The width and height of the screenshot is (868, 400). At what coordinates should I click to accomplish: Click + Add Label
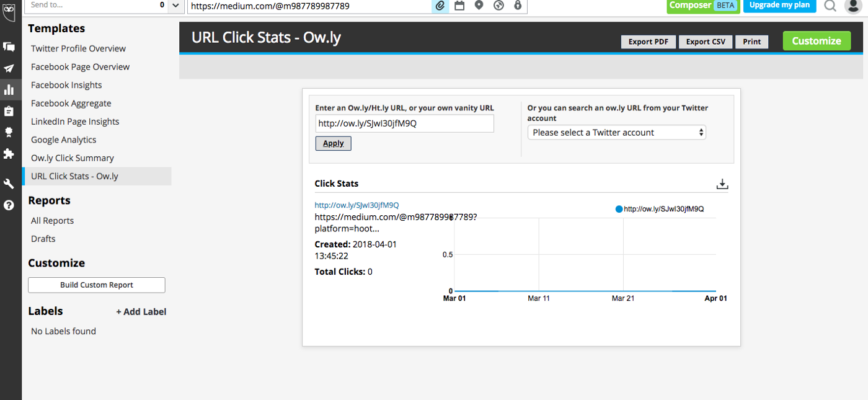pos(141,312)
